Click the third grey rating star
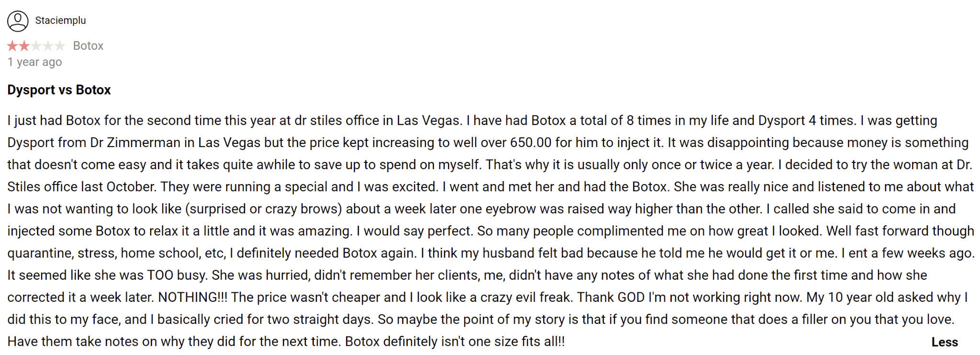Image resolution: width=980 pixels, height=355 pixels. tap(36, 46)
